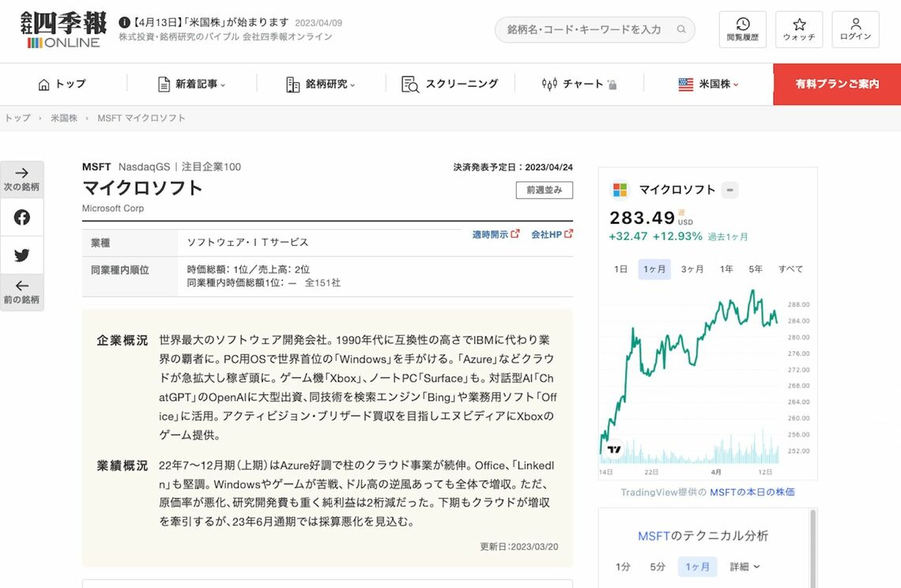
Task: Click the 企業概況 label
Action: pos(122,341)
